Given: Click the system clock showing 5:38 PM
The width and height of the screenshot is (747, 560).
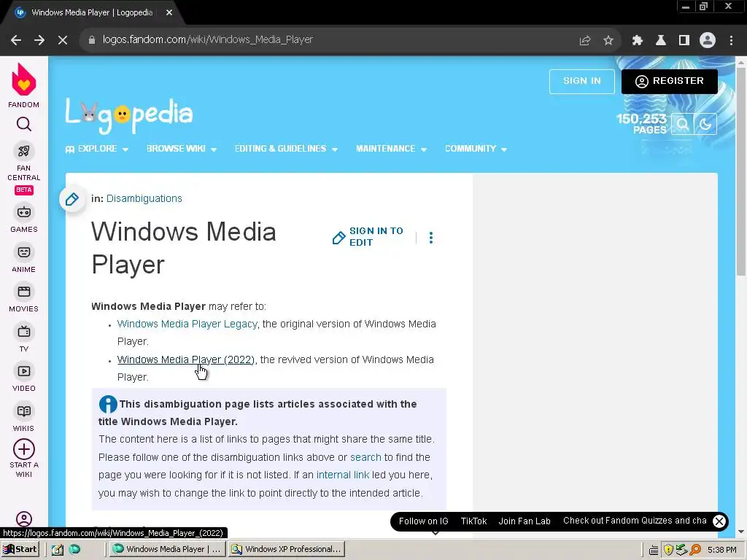Looking at the screenshot, I should (x=721, y=550).
